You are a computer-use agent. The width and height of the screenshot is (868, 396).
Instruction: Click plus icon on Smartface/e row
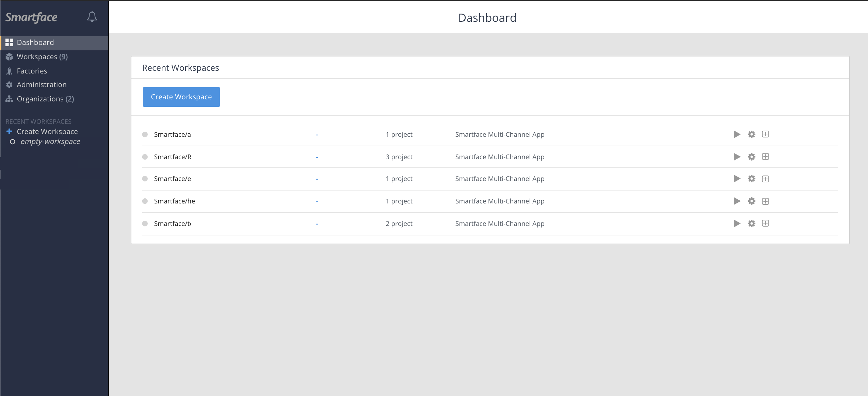[765, 179]
